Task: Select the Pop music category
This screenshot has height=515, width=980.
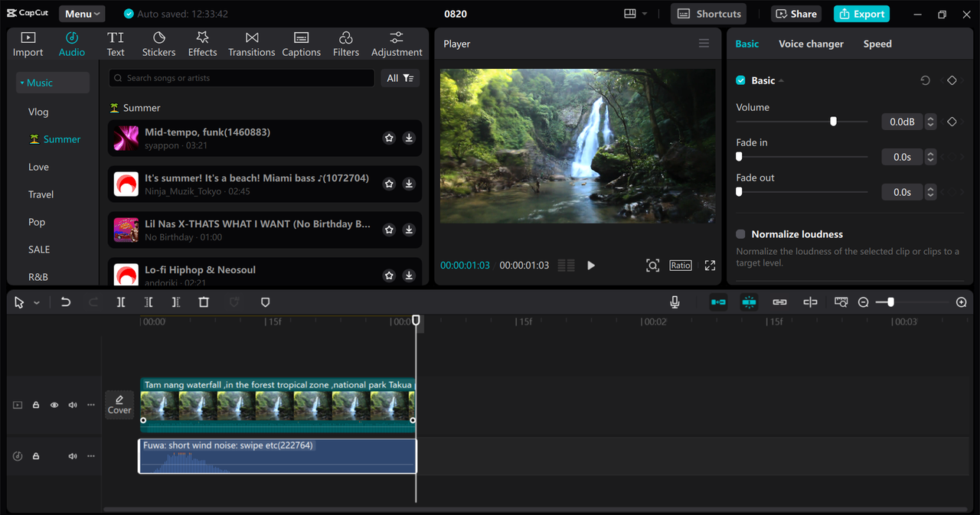Action: (x=37, y=222)
